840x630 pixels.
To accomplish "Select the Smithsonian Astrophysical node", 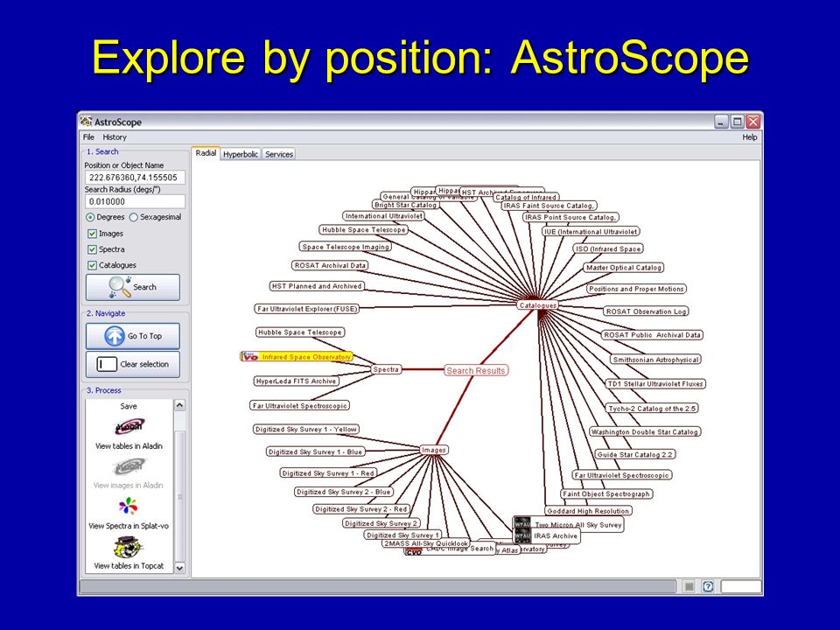I will click(655, 360).
